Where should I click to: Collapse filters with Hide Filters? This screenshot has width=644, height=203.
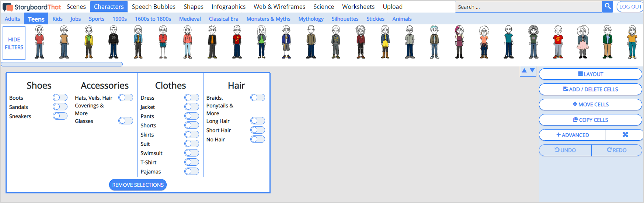[x=14, y=43]
